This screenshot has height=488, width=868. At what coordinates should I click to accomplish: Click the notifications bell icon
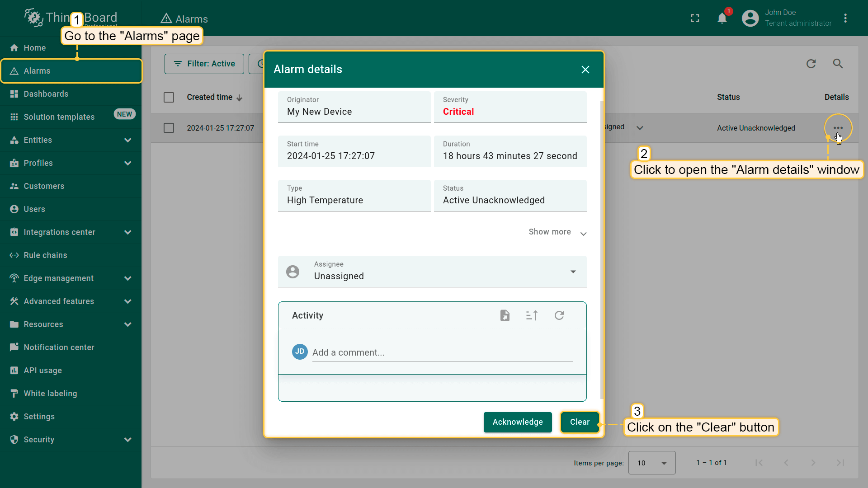click(x=722, y=19)
